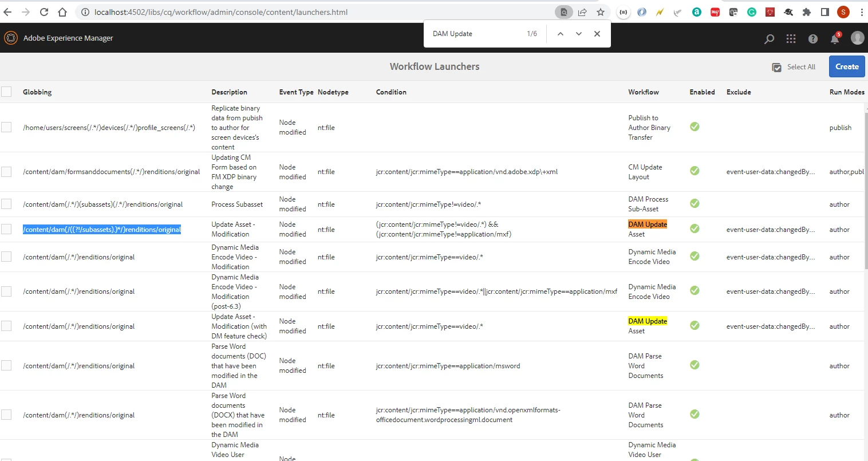This screenshot has height=461, width=868.
Task: Click yellow-highlighted 'DAM Update' Asset workflow cell
Action: [648, 326]
